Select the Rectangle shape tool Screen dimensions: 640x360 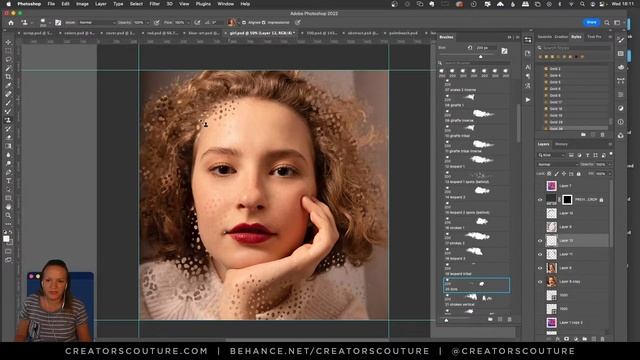pos(8,198)
